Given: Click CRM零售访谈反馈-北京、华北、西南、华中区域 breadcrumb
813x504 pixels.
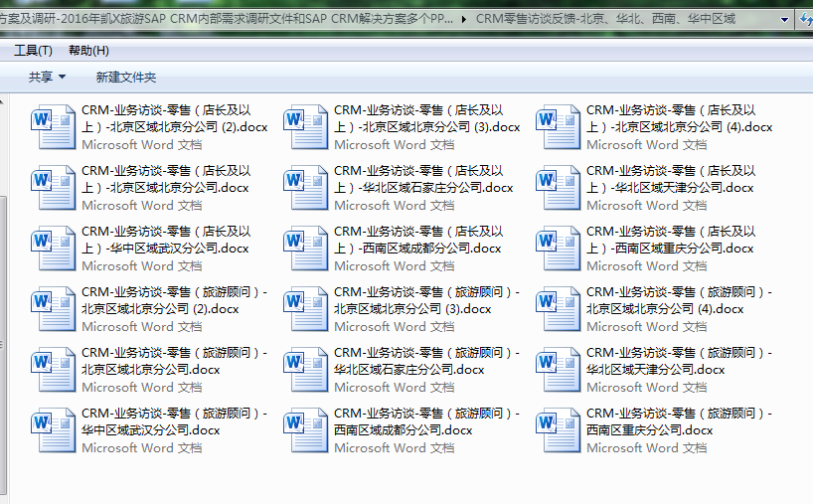Looking at the screenshot, I should pyautogui.click(x=605, y=19).
